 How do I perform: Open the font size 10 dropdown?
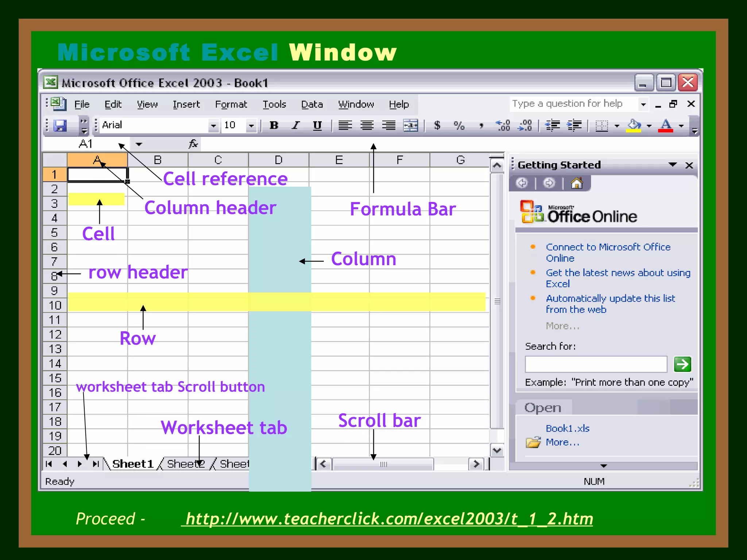tap(251, 126)
